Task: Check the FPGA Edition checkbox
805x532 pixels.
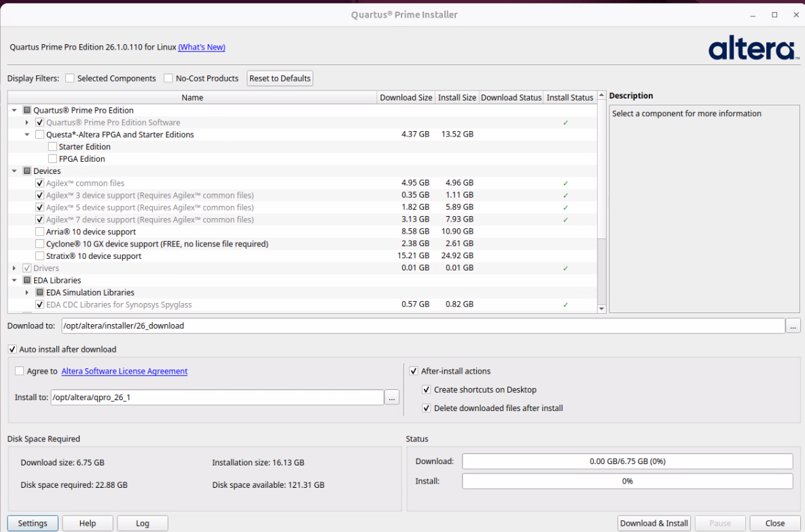Action: click(52, 159)
